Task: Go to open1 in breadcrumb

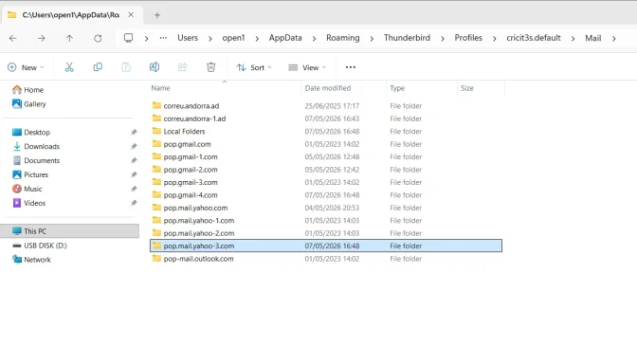Action: (233, 38)
